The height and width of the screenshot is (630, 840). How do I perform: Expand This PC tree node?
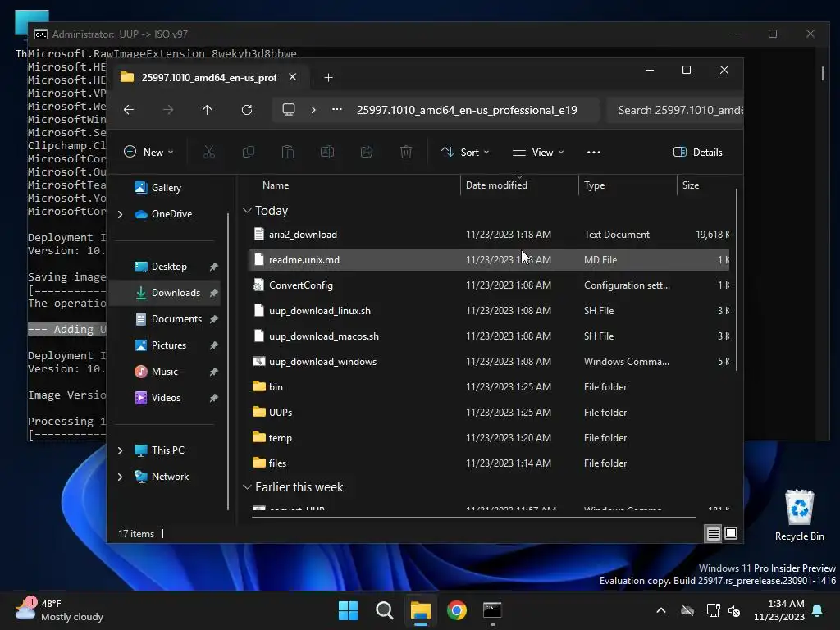click(121, 450)
